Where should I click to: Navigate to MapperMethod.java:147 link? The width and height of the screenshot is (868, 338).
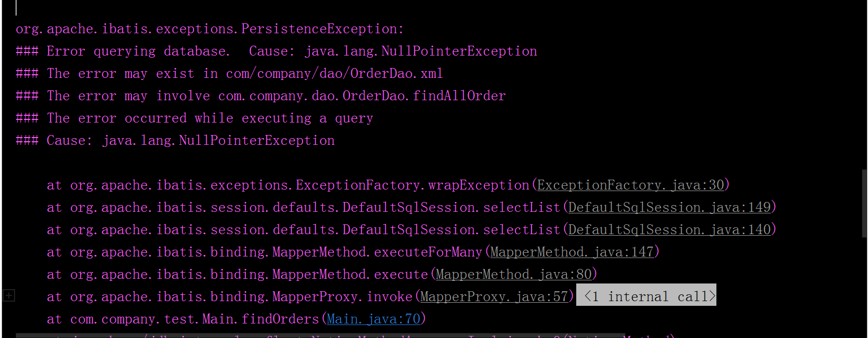pos(572,252)
